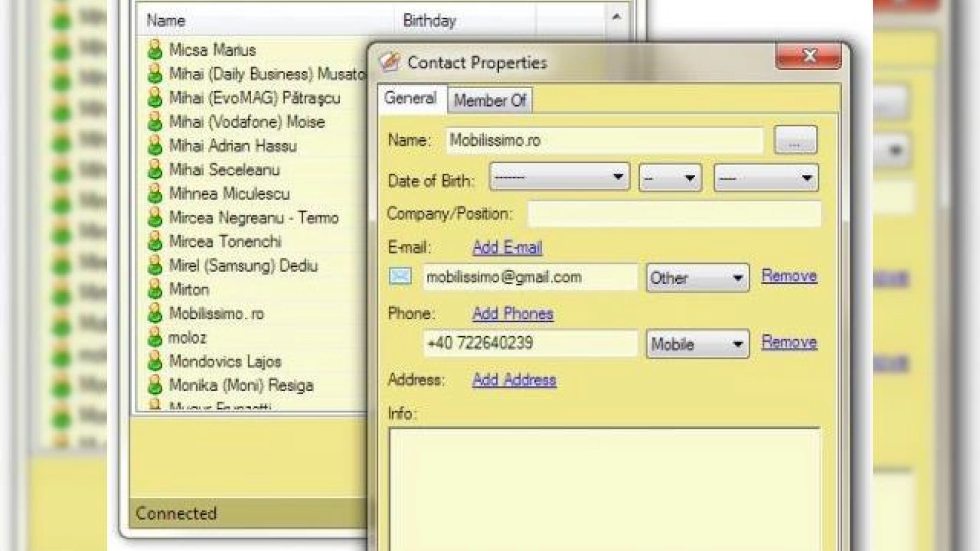
Task: Click the envelope icon beside the e-mail address
Action: click(400, 276)
